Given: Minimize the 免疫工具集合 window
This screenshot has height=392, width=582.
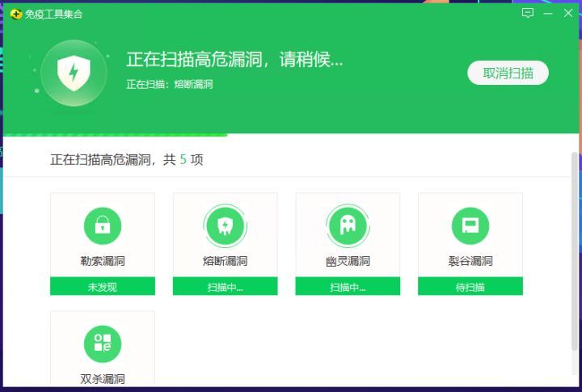Looking at the screenshot, I should (548, 13).
